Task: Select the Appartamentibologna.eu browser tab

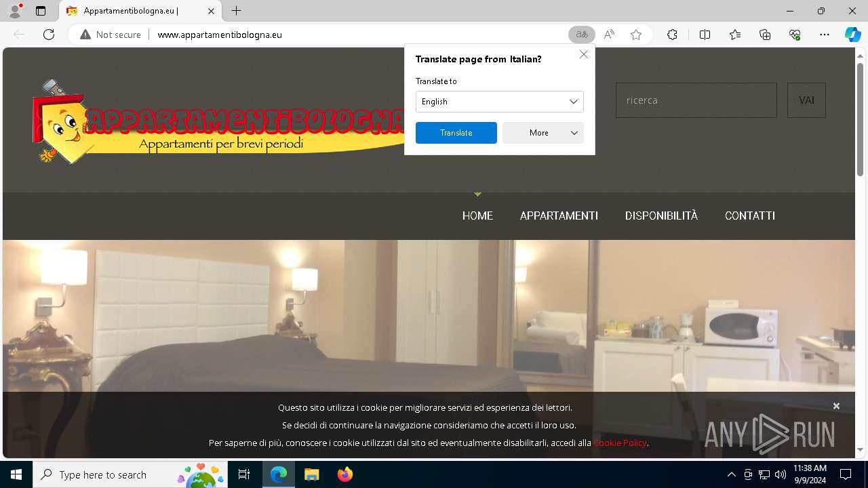Action: pos(140,11)
